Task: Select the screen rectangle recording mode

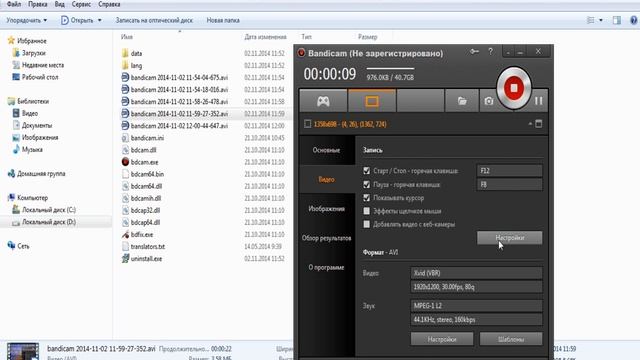Action: (372, 101)
